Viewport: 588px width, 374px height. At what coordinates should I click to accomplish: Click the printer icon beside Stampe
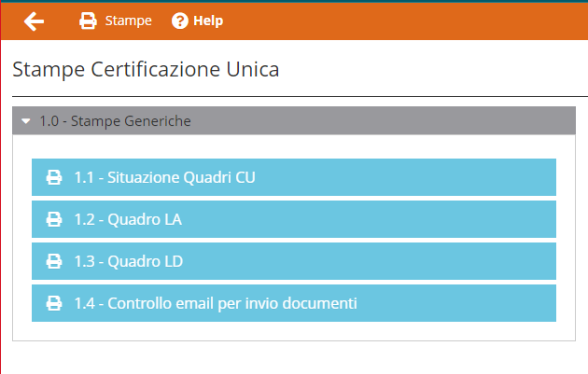(88, 21)
